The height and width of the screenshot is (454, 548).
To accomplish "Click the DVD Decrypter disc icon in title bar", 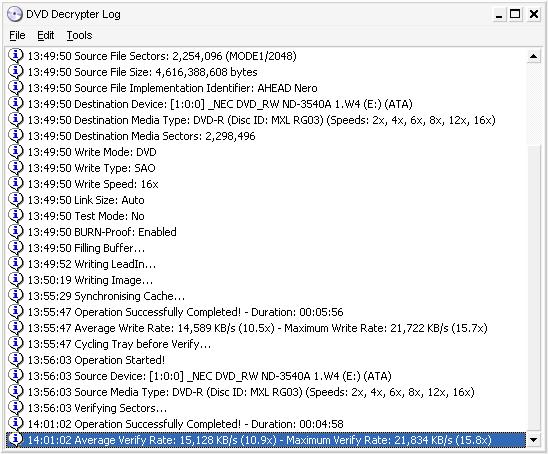I will pos(15,14).
